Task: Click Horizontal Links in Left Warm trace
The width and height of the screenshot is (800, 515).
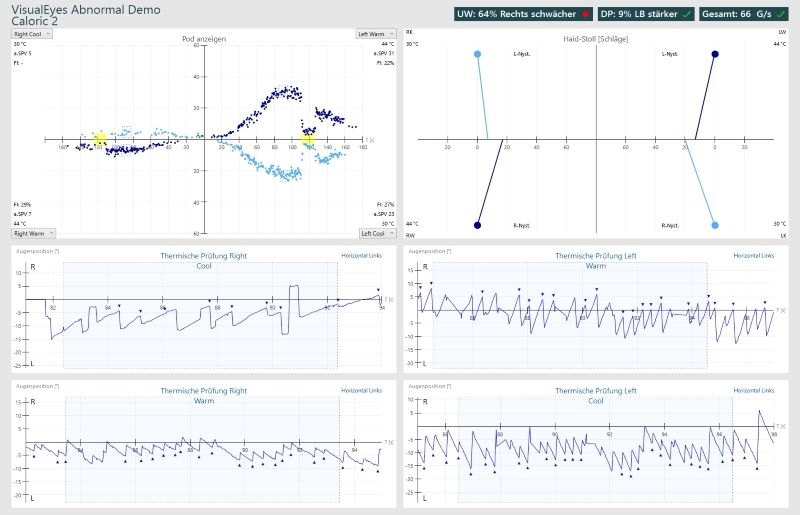Action: pos(753,256)
